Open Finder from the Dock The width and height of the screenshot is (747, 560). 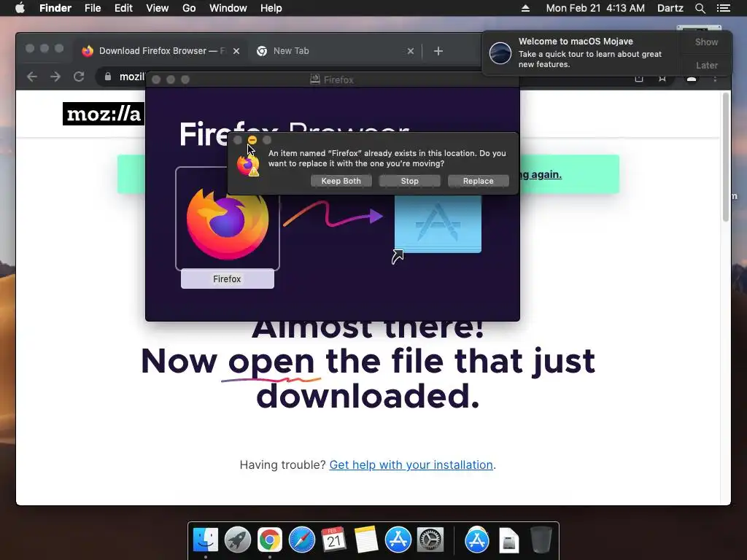tap(206, 540)
